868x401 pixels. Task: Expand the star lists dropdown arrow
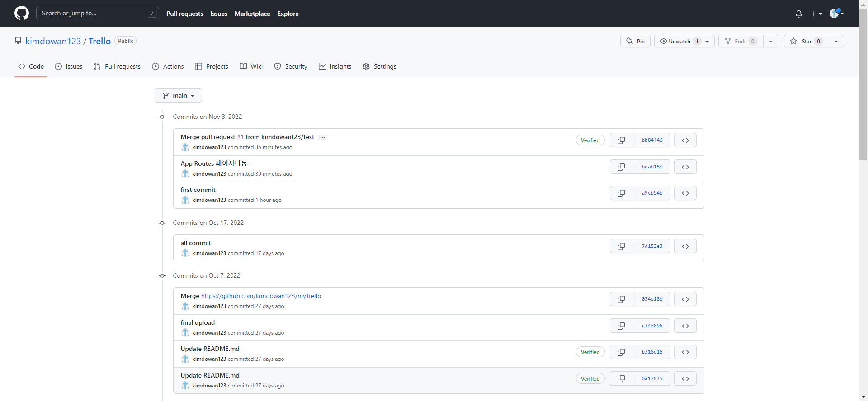[836, 41]
